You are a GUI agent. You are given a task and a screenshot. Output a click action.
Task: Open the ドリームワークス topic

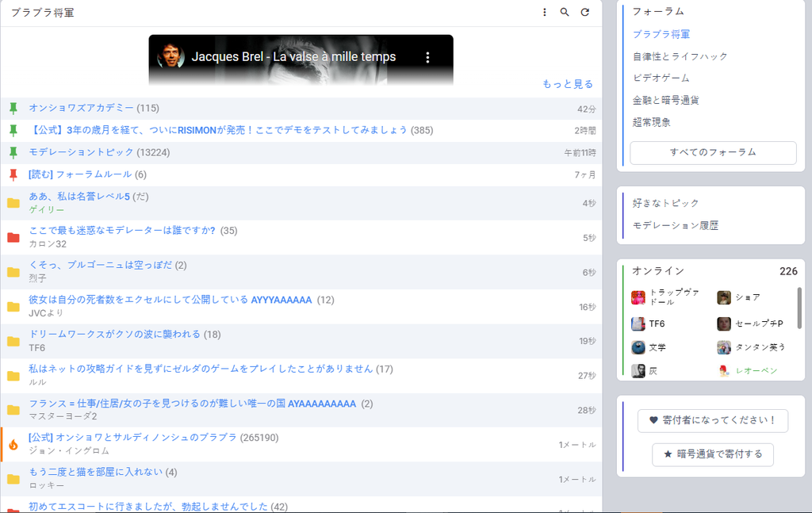[x=114, y=334]
